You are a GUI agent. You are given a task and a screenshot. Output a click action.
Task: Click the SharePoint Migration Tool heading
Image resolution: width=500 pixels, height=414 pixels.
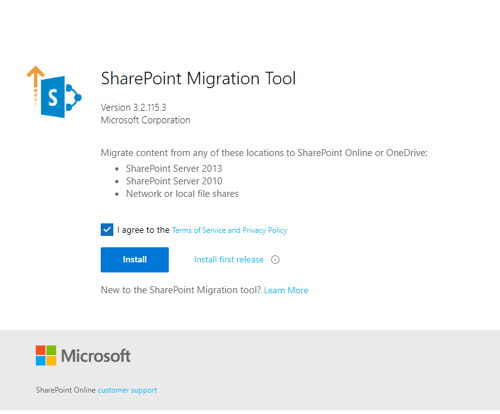(198, 79)
